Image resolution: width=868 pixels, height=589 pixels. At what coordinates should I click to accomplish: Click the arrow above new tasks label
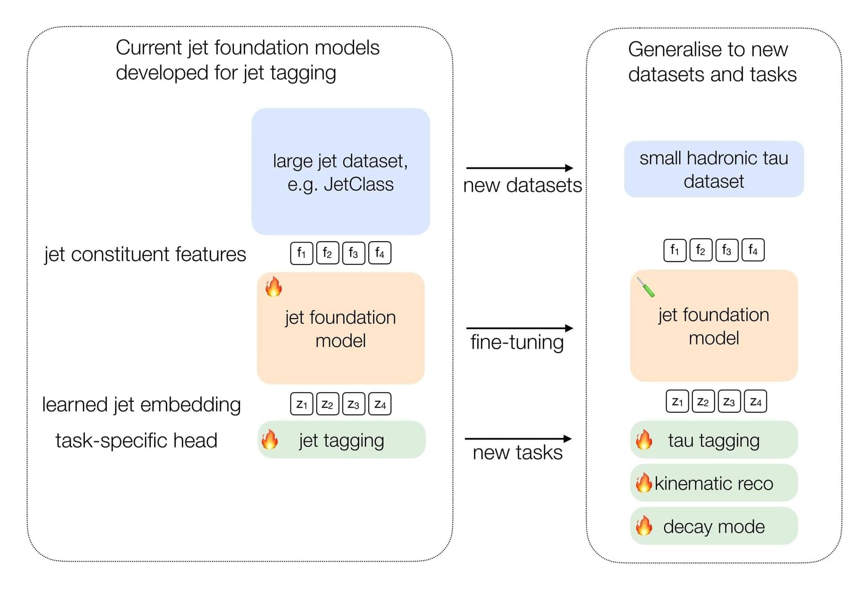518,439
